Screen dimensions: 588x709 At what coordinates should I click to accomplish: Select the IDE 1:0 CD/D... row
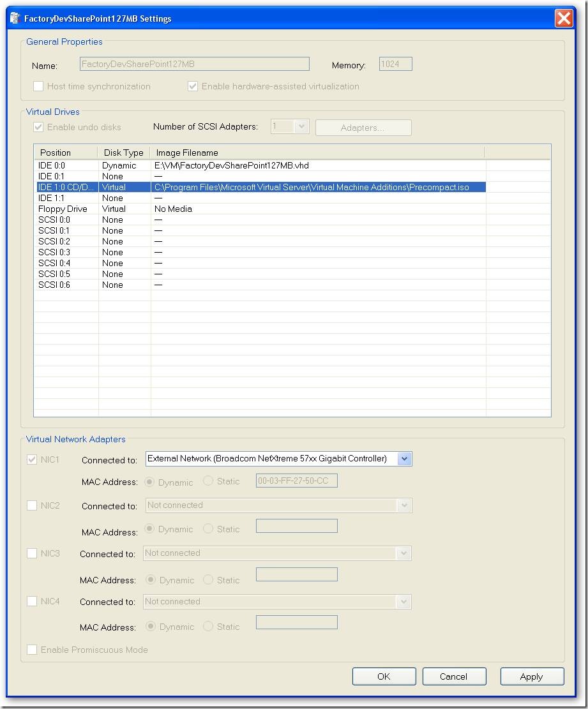261,187
